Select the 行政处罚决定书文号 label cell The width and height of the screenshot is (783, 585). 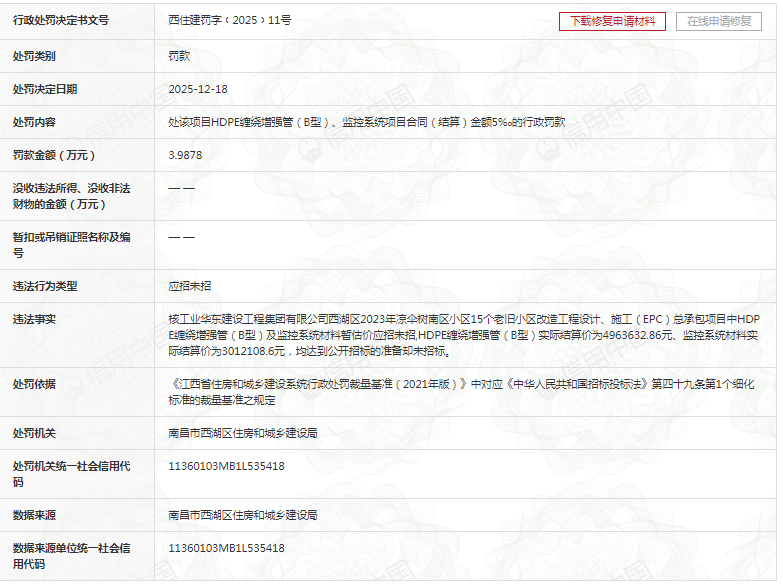point(61,20)
